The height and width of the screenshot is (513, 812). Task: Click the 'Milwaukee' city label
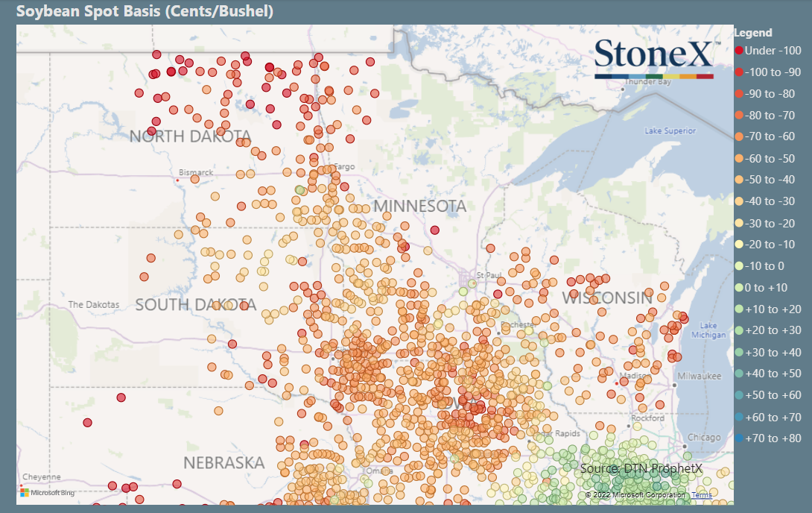click(699, 377)
